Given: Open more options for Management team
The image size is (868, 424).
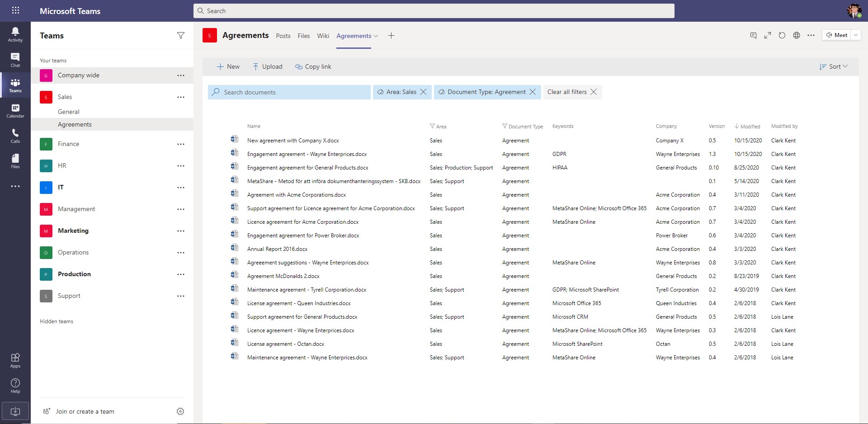Looking at the screenshot, I should [x=181, y=209].
